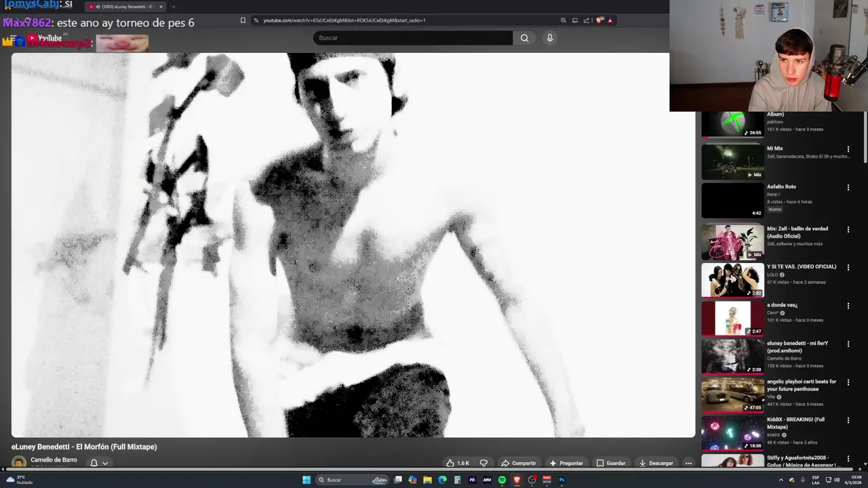Open Spotify from the taskbar

click(x=502, y=480)
